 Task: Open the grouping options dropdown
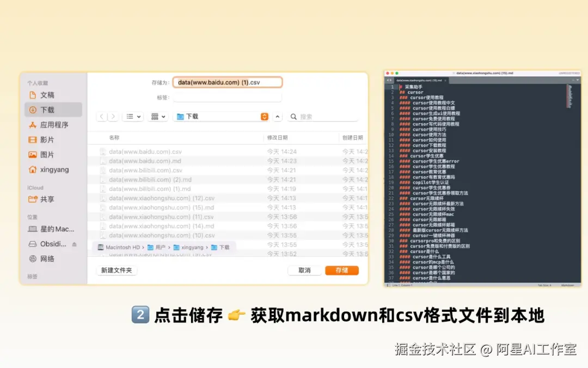point(158,117)
